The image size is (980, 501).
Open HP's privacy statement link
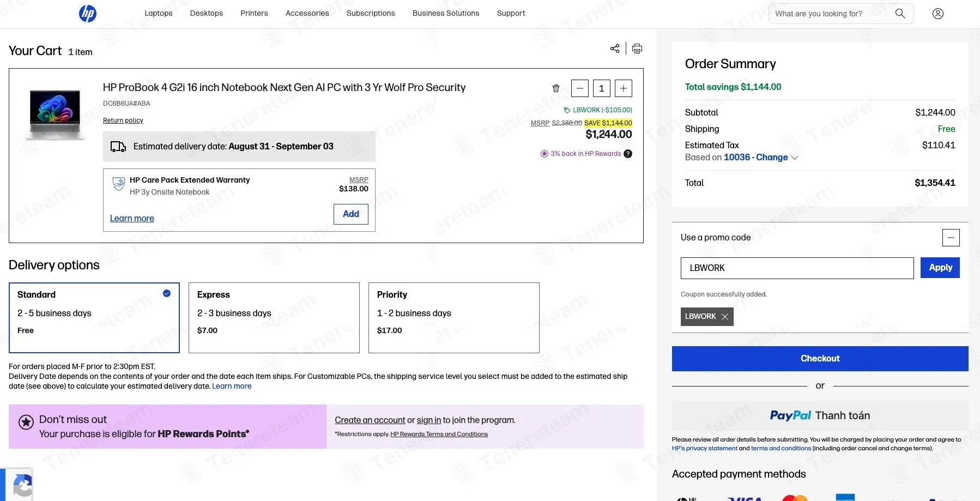[705, 449]
